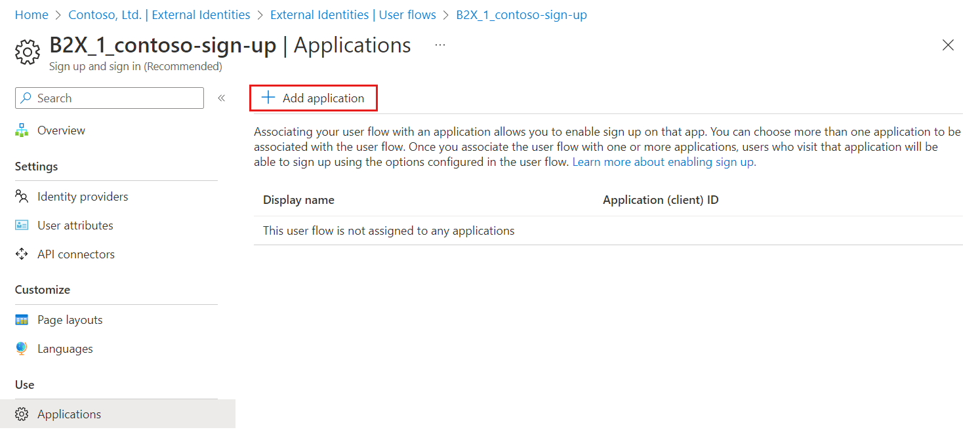Click the Add application button

point(313,97)
